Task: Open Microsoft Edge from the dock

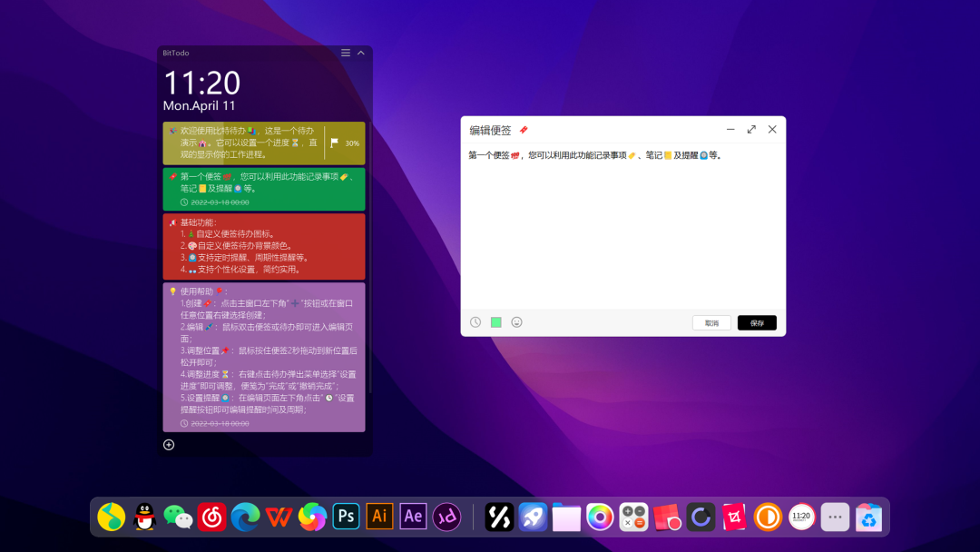Action: (245, 517)
